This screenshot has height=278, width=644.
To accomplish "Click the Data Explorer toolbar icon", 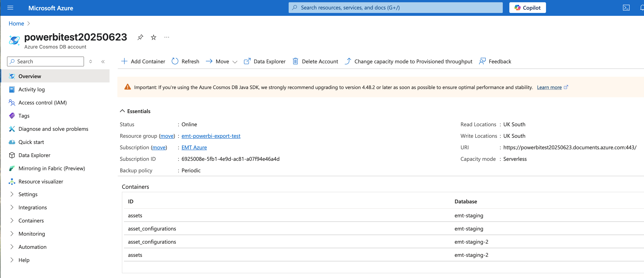I will [x=247, y=61].
